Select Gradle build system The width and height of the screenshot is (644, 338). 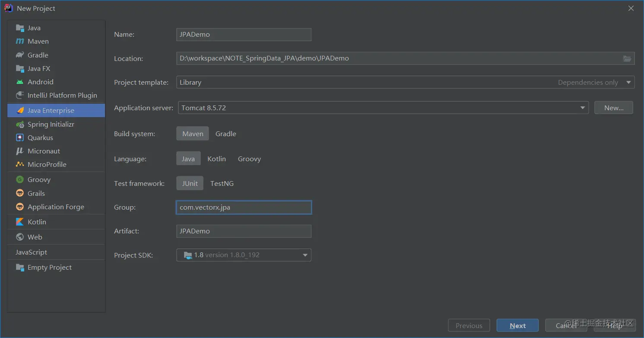(x=226, y=134)
